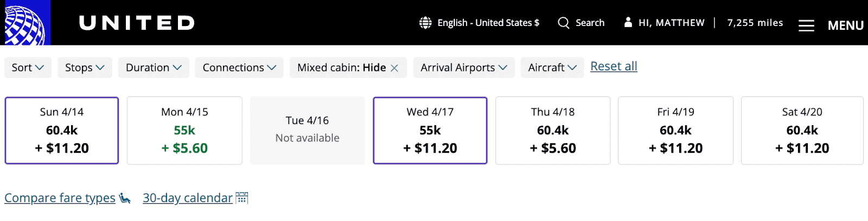Open the Stops filter dropdown
Viewport: 868px width, 221px height.
point(85,68)
